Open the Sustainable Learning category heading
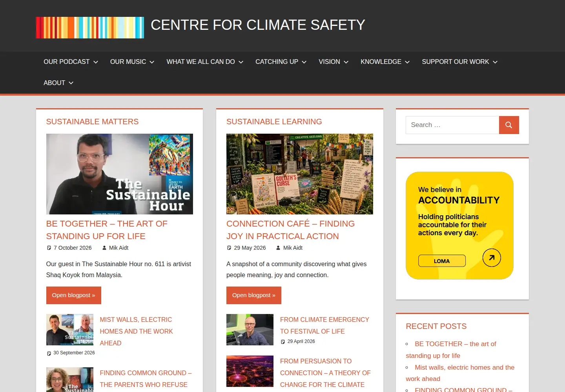This screenshot has width=565, height=392. tap(274, 122)
